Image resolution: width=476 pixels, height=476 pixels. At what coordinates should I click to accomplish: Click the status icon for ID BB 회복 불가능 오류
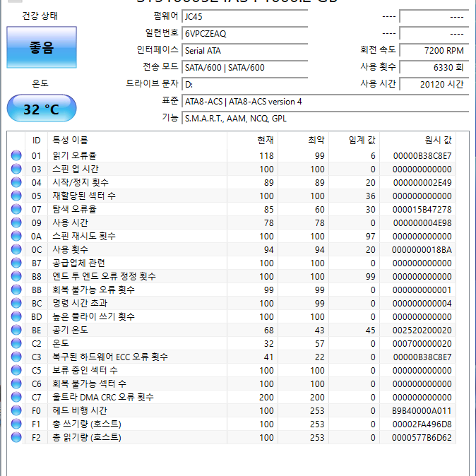[x=16, y=290]
